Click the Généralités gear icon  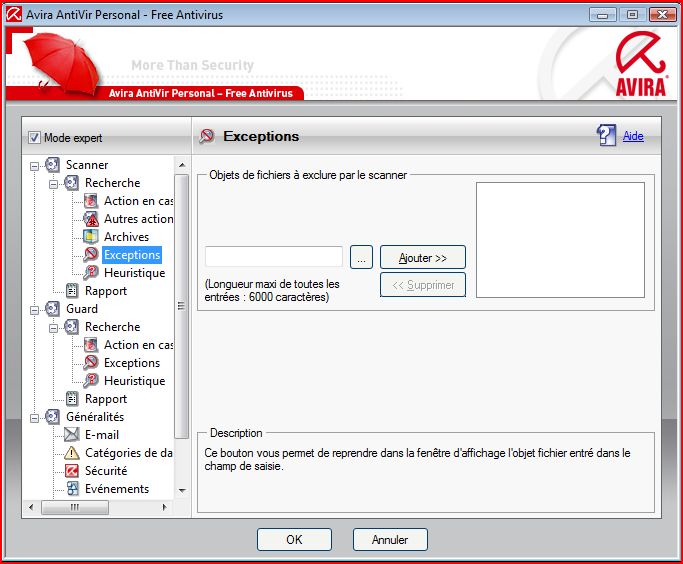(52, 417)
